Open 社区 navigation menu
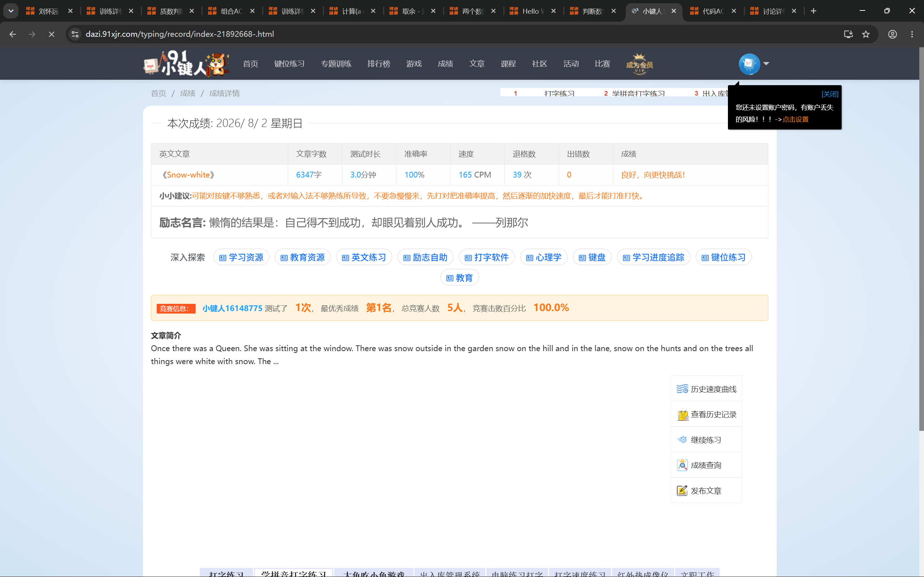924x577 pixels. click(539, 64)
